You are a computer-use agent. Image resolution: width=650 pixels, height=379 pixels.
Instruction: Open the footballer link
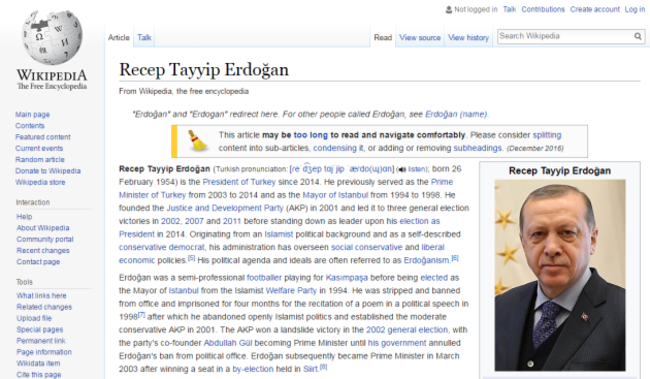(x=264, y=278)
